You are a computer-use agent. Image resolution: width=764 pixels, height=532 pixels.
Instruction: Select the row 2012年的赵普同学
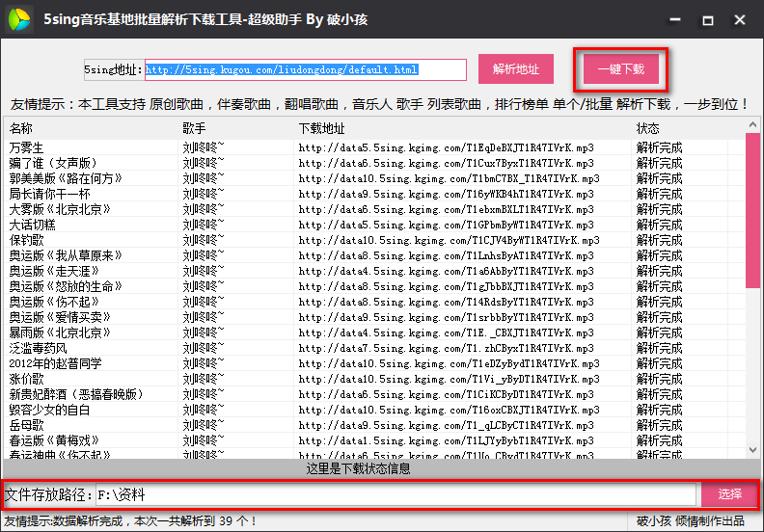click(x=374, y=363)
